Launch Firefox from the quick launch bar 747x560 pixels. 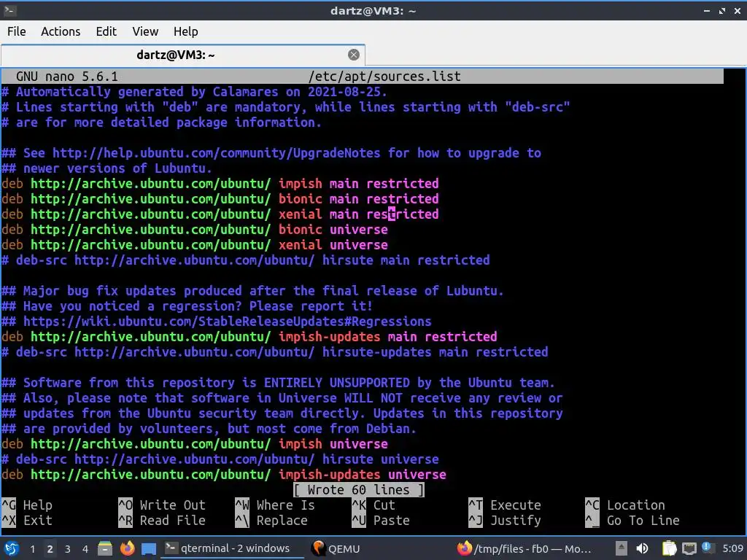(x=127, y=548)
